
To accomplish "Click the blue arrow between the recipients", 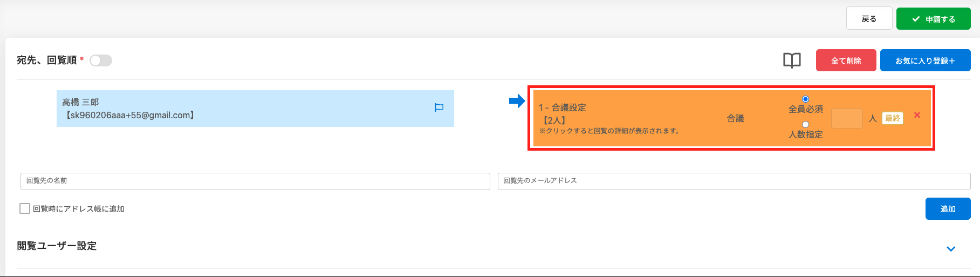I will (517, 101).
